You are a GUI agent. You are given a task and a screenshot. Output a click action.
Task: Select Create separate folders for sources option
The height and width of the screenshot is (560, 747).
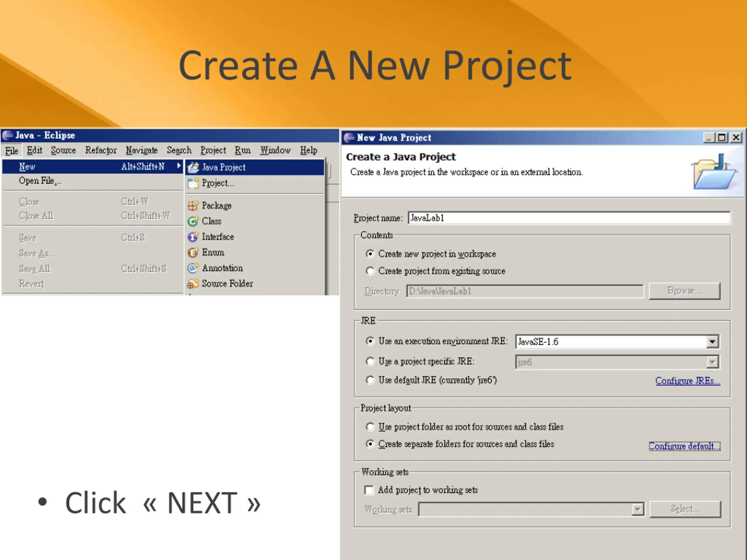click(x=370, y=444)
